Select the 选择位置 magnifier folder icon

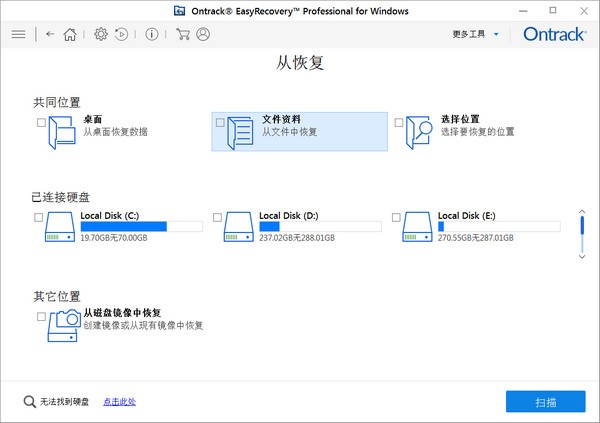(x=418, y=132)
